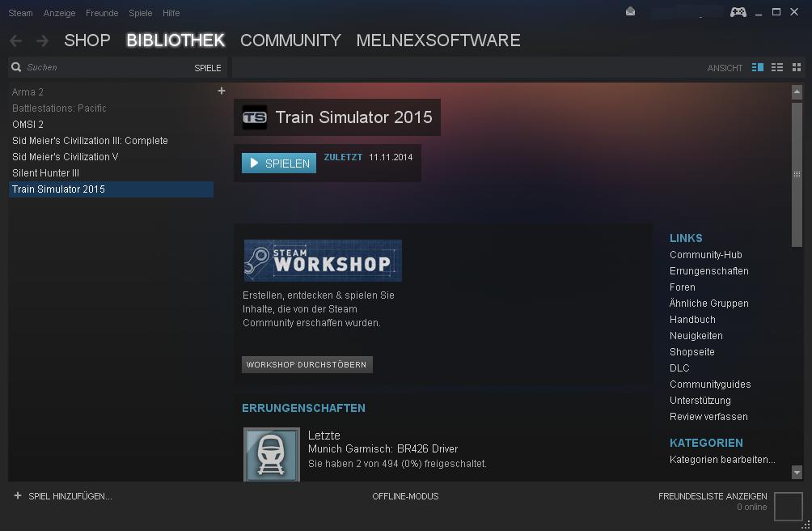Click the friends list avatar box

(789, 506)
